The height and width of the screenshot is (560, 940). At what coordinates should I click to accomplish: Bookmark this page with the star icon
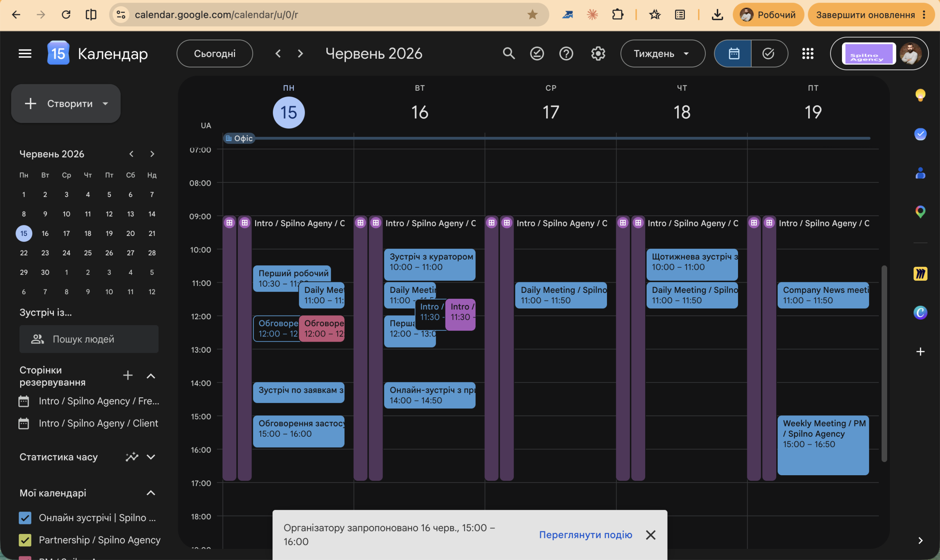click(532, 15)
